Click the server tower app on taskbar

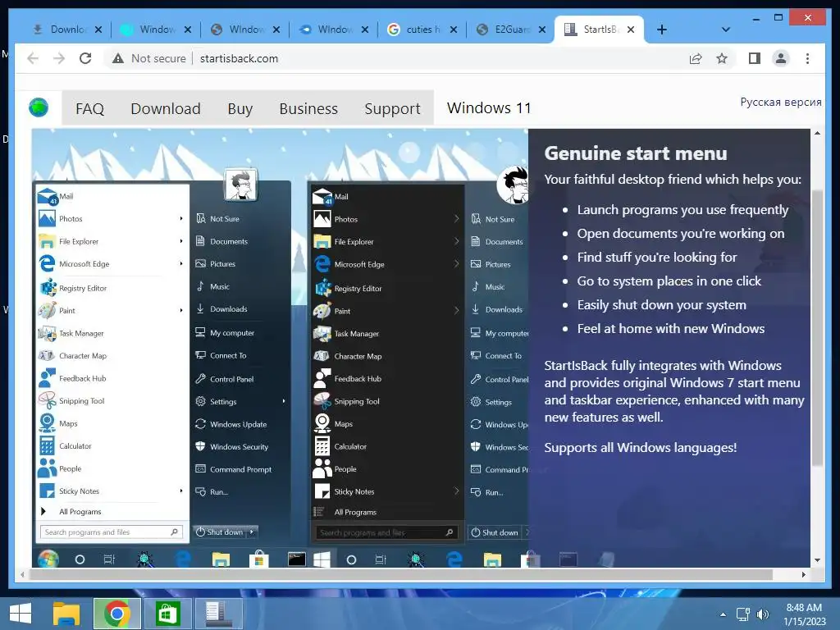click(x=218, y=614)
